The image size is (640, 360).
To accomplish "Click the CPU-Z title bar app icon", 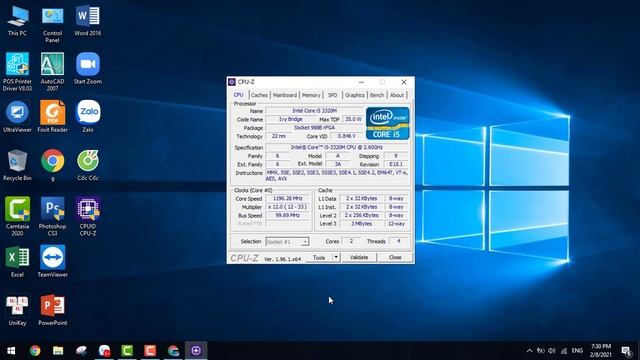I will pos(232,82).
